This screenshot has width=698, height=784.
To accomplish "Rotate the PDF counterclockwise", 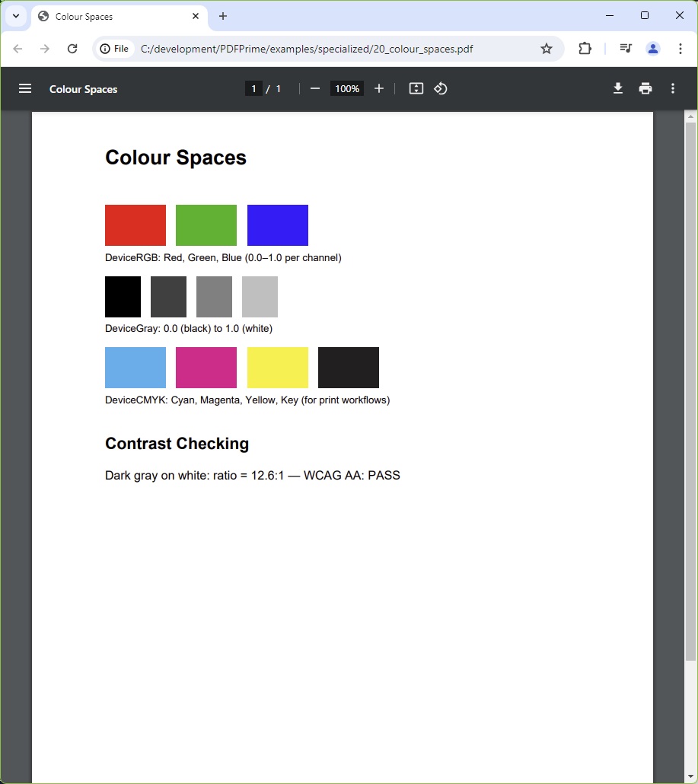I will (441, 88).
